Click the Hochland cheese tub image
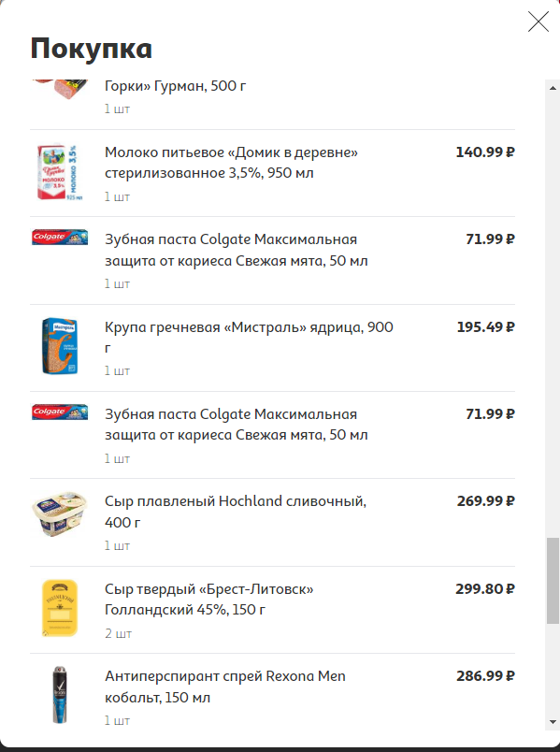560x752 pixels. pyautogui.click(x=60, y=513)
